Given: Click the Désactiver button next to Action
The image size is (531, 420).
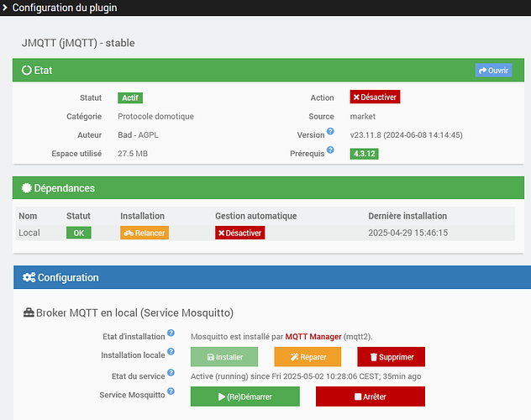Looking at the screenshot, I should 375,97.
